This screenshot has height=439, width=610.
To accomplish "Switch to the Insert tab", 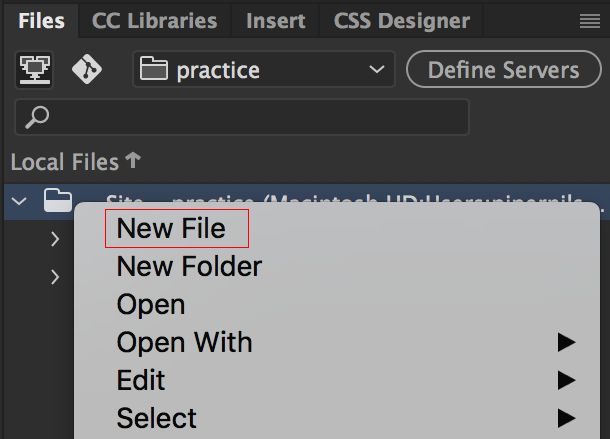I will (x=275, y=21).
